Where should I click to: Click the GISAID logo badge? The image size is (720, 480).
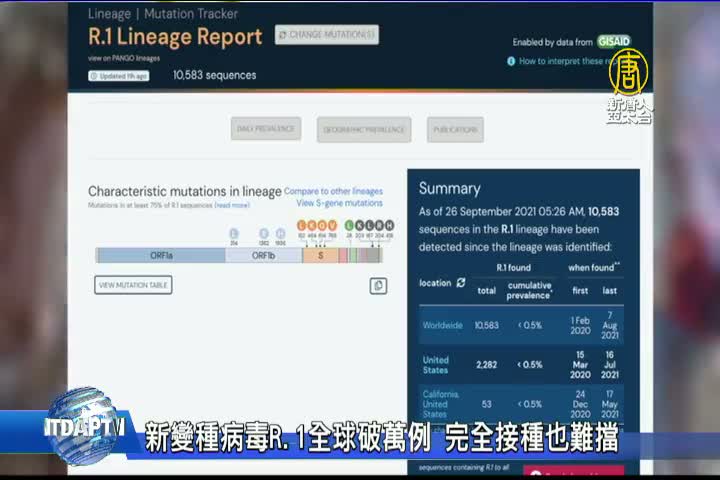(x=613, y=42)
